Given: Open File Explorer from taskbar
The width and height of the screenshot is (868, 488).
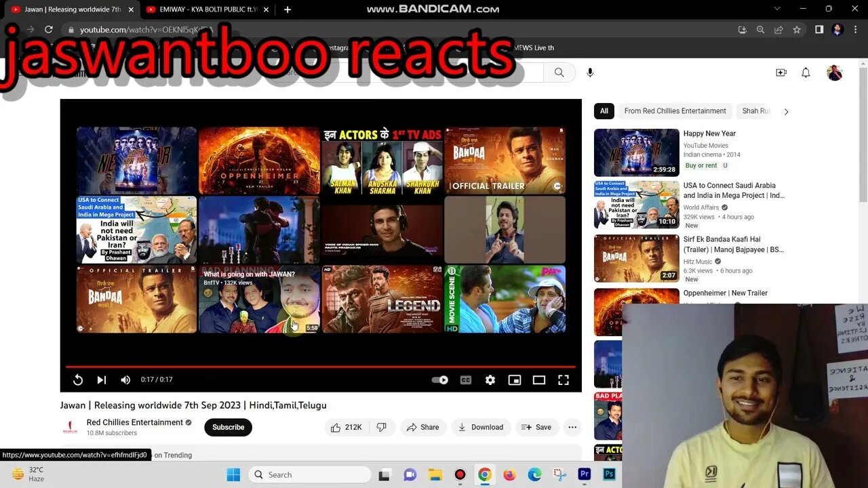Looking at the screenshot, I should click(x=435, y=474).
